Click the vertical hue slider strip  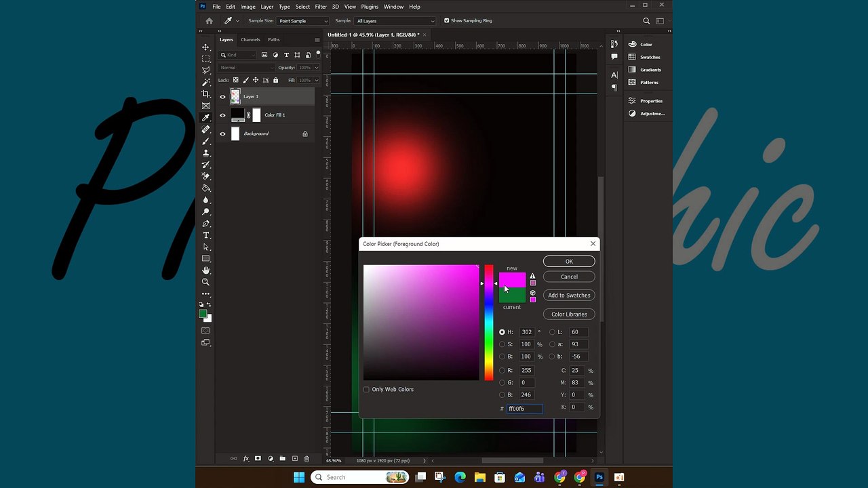coord(488,323)
